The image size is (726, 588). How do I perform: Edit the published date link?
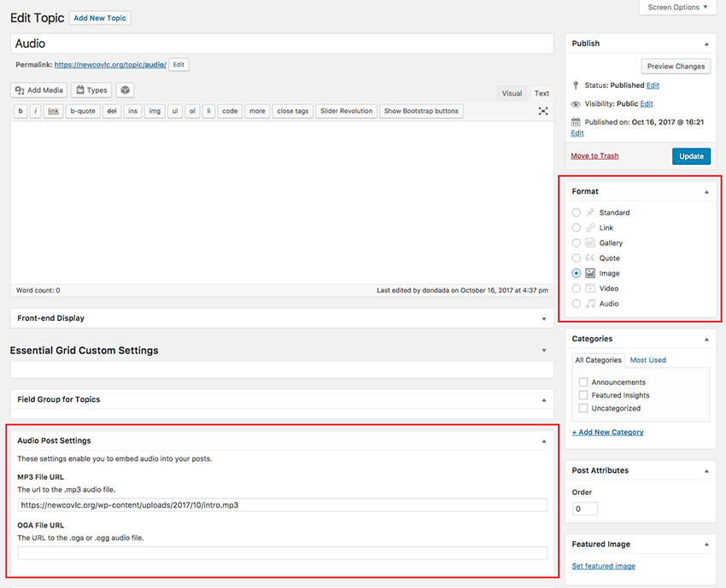click(577, 133)
